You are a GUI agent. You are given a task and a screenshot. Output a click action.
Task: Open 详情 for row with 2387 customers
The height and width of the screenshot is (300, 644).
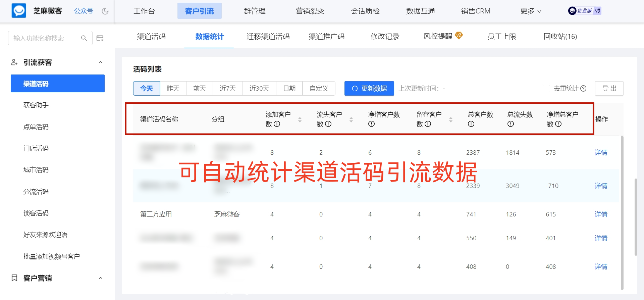(601, 152)
